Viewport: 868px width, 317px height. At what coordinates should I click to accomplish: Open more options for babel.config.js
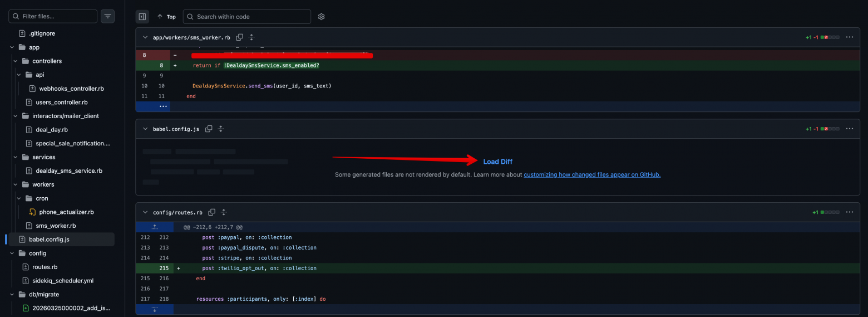tap(849, 129)
